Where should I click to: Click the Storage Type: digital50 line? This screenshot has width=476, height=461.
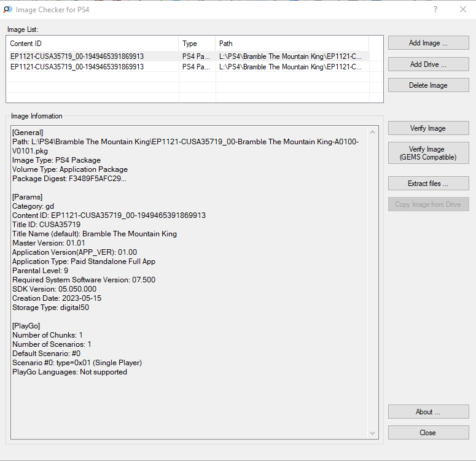(x=51, y=308)
